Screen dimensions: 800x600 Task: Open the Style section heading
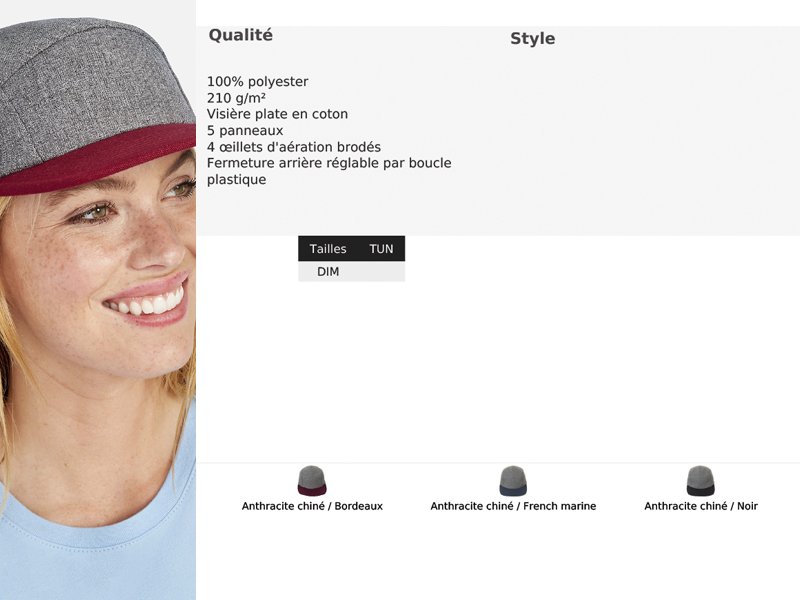click(533, 39)
